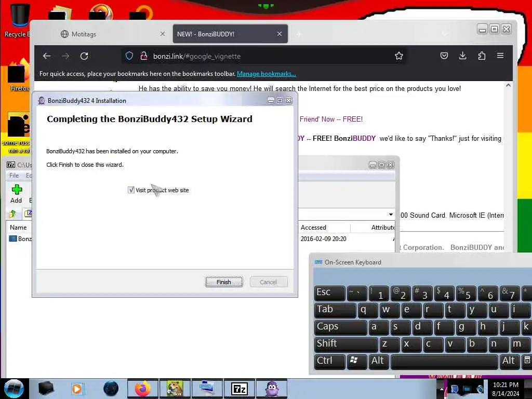This screenshot has height=399, width=532.
Task: Reload the bonzi.link page
Action: click(x=84, y=56)
